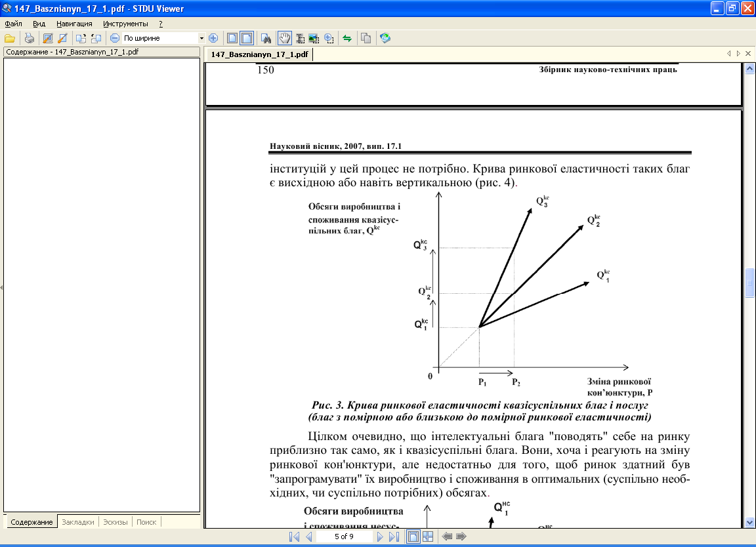Image resolution: width=756 pixels, height=547 pixels.
Task: Open the Вид menu
Action: pos(39,24)
